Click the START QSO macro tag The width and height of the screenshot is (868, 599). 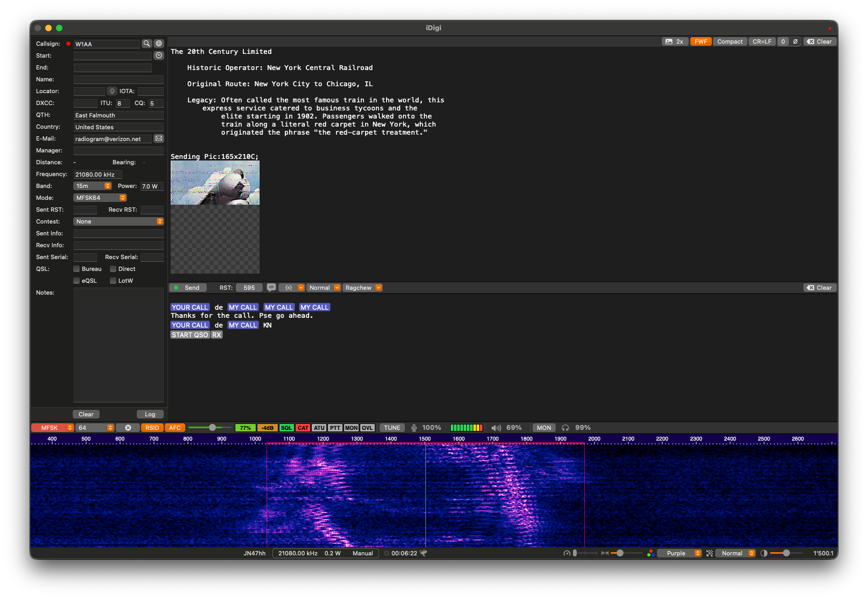coord(190,335)
